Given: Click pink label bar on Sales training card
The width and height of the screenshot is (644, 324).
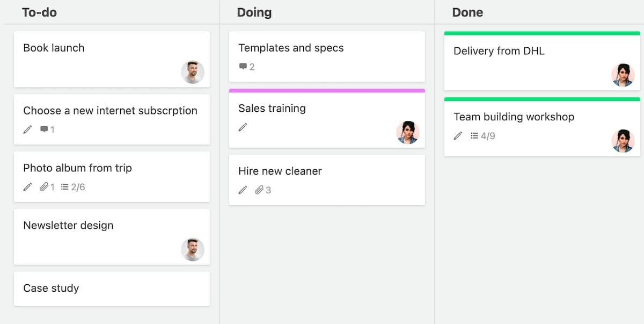Looking at the screenshot, I should (327, 91).
